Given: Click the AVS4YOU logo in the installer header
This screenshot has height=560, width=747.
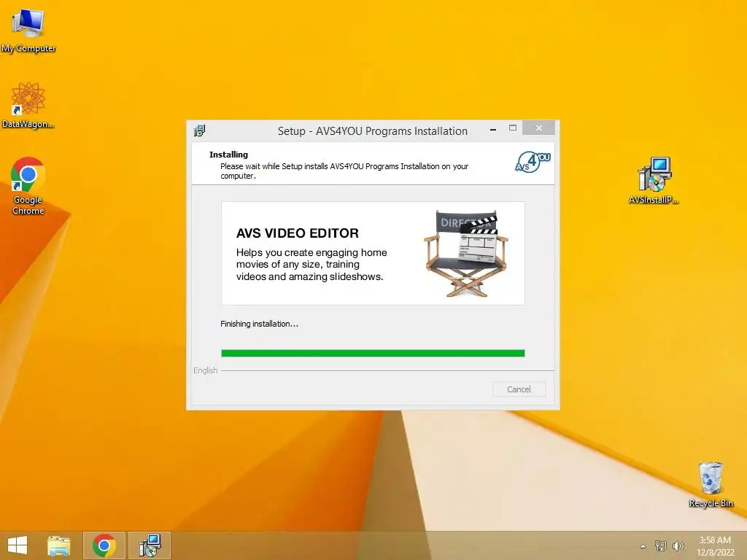Looking at the screenshot, I should (x=533, y=162).
